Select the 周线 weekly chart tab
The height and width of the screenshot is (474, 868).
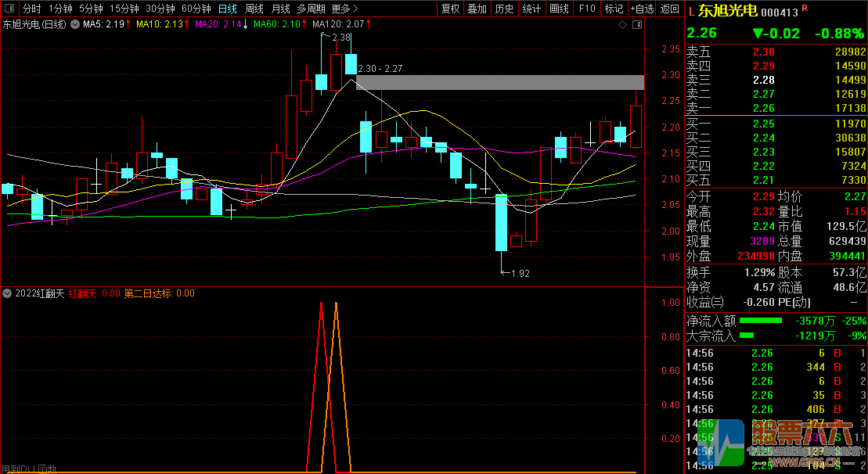click(x=254, y=9)
